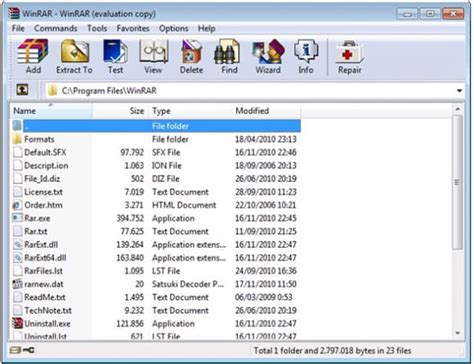
Task: Click the Find binoculars icon
Action: click(227, 51)
